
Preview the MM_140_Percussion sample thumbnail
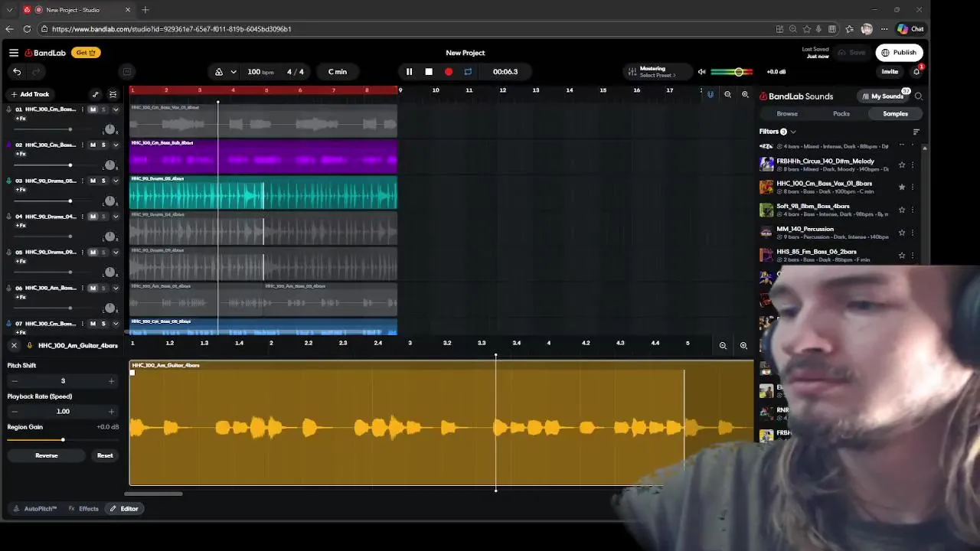coord(766,232)
